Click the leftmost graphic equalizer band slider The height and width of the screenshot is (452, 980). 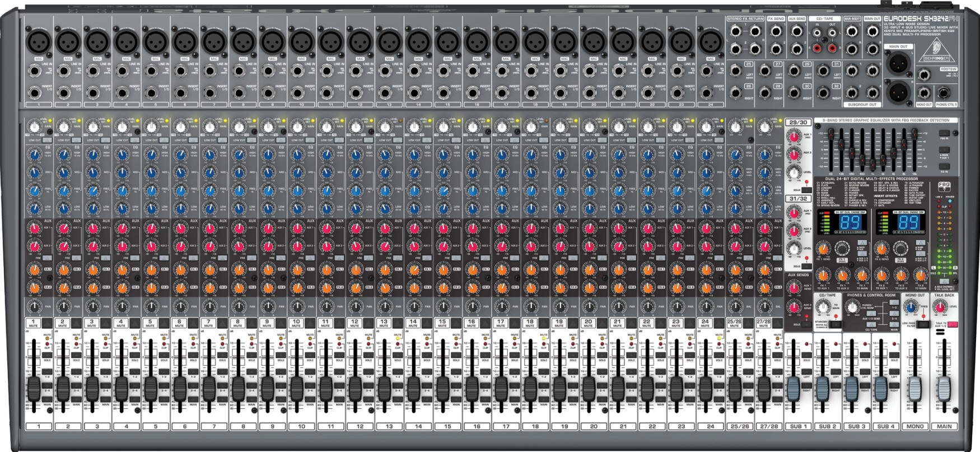pyautogui.click(x=830, y=135)
